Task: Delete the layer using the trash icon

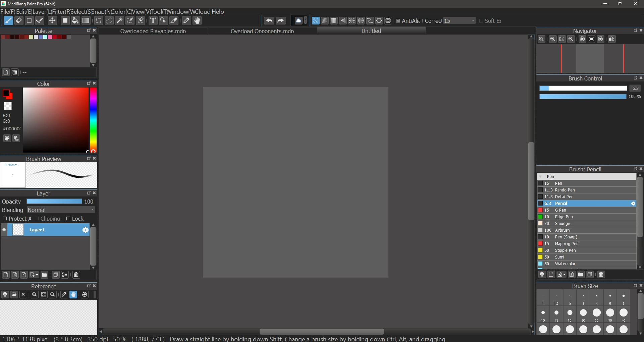Action: [x=76, y=275]
